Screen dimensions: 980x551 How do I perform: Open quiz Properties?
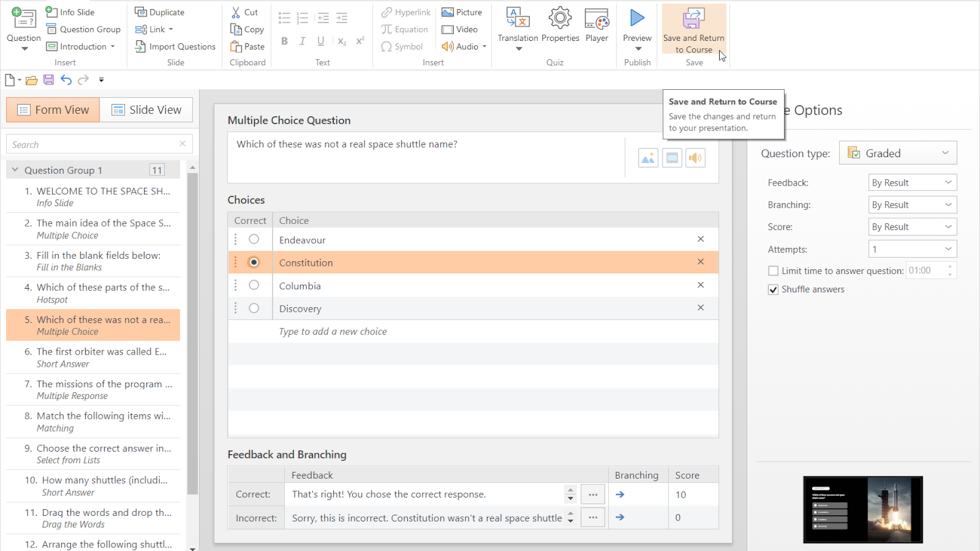pos(560,24)
